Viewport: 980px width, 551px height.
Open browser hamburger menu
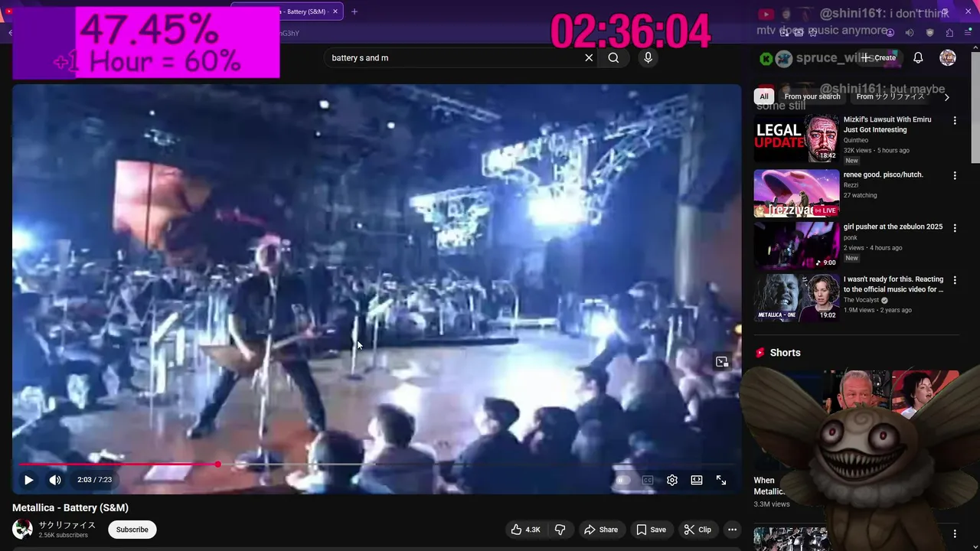point(968,33)
